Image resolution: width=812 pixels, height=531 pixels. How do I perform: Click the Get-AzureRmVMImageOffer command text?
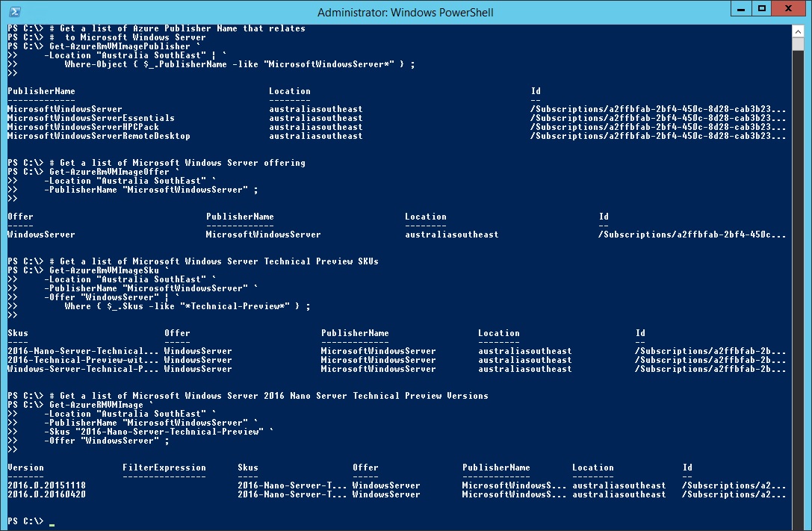click(109, 172)
